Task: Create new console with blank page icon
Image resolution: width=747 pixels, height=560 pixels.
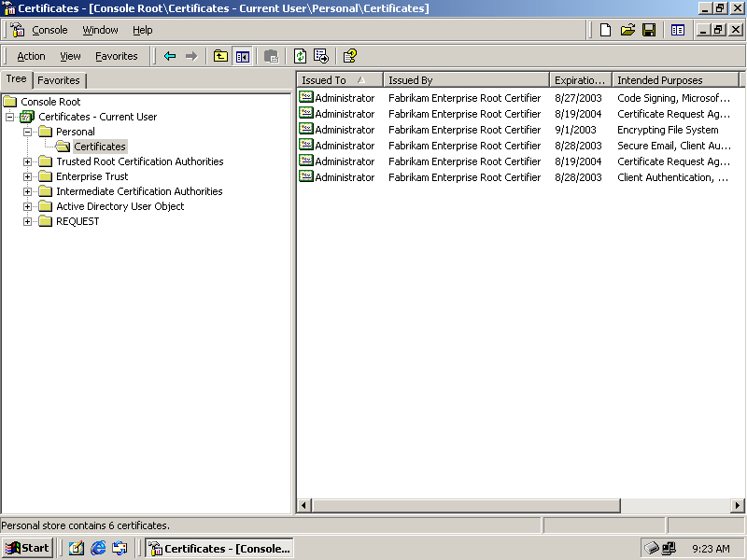Action: point(606,30)
